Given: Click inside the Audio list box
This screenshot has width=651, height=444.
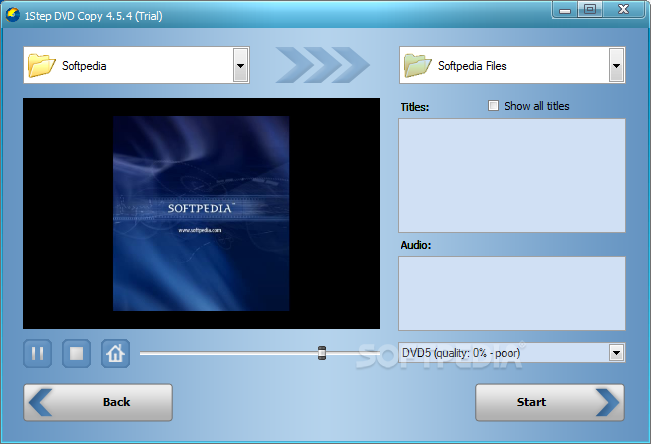Looking at the screenshot, I should pos(512,293).
